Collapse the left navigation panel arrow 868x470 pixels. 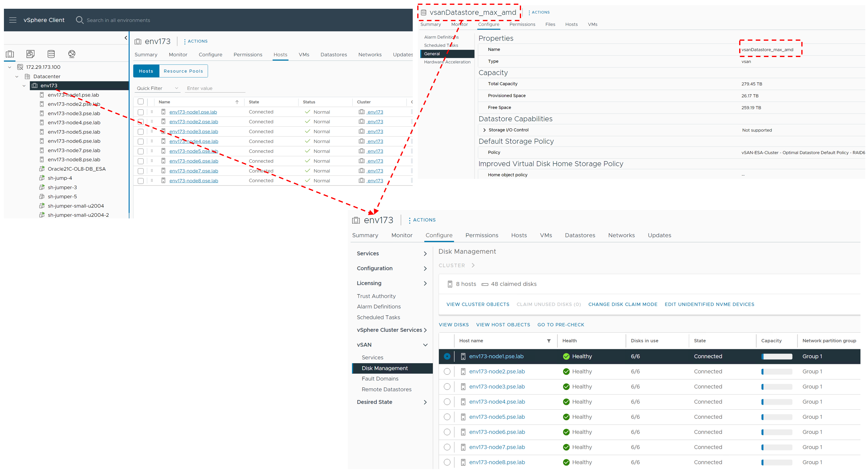126,38
